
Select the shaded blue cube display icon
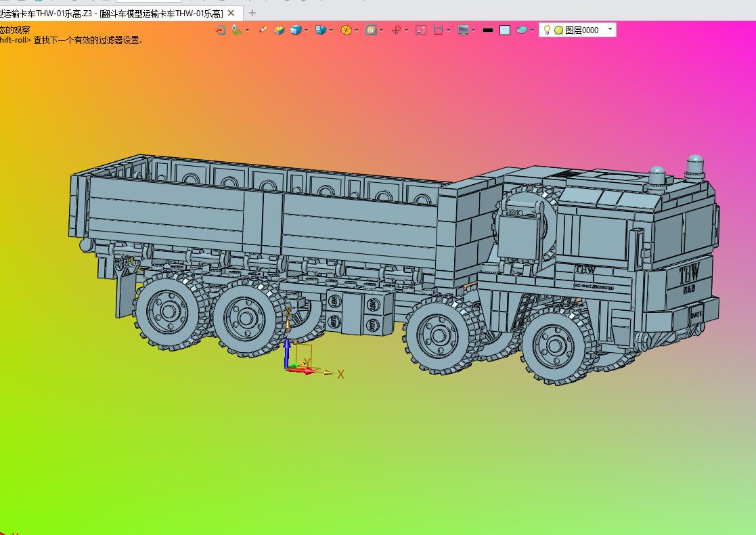pos(296,30)
